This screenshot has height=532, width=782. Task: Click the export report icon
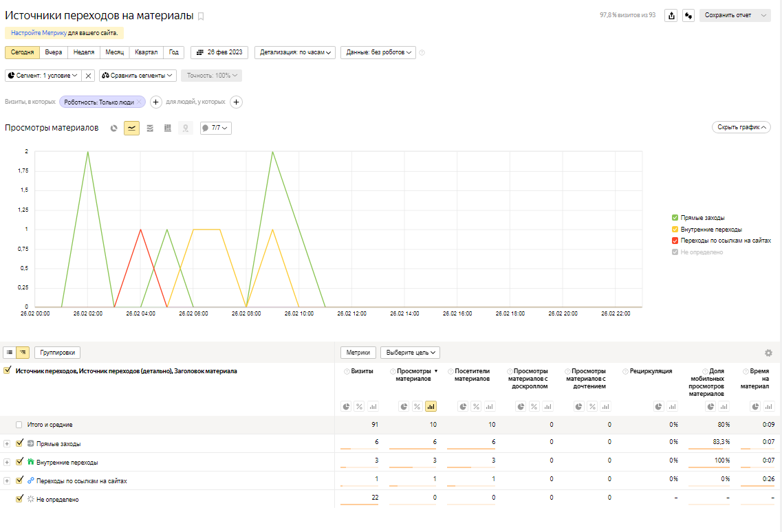(x=671, y=15)
